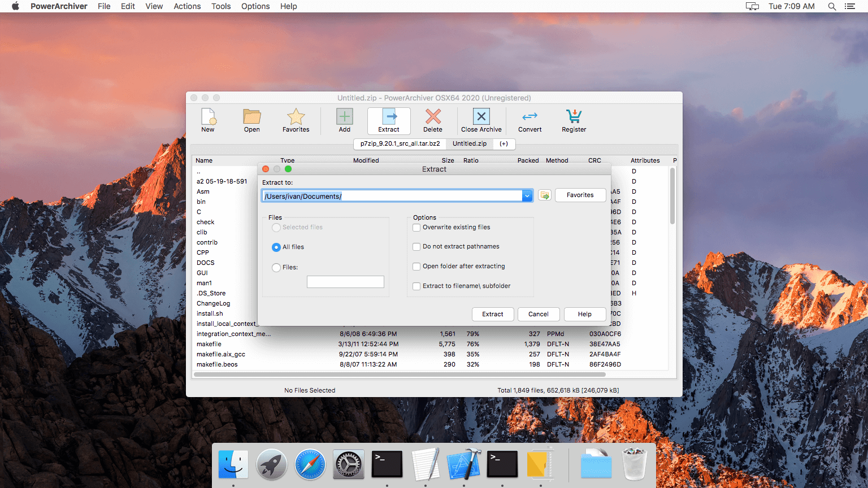868x488 pixels.
Task: Open Xcode hammer icon in the Dock
Action: click(464, 465)
